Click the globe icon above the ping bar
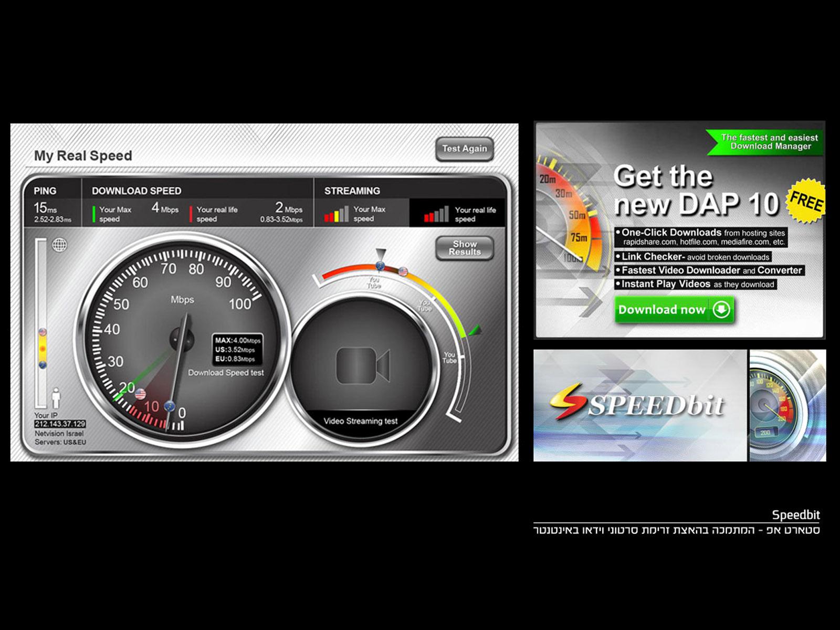The height and width of the screenshot is (630, 840). pos(59,245)
